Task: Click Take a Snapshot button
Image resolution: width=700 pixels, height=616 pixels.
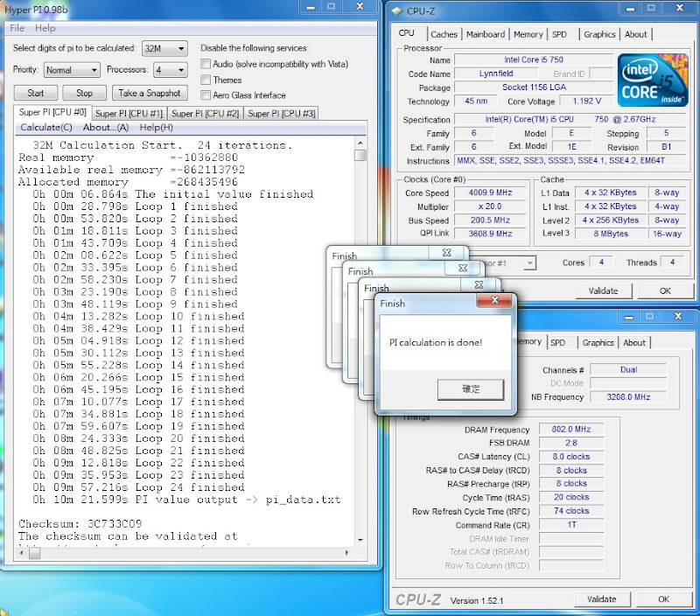Action: click(x=150, y=93)
